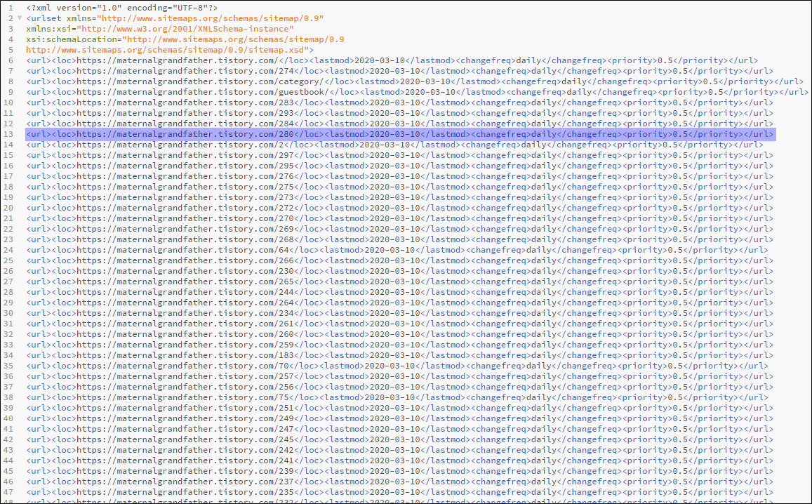
Task: Select the entry for tistory.com/295
Action: (x=400, y=166)
